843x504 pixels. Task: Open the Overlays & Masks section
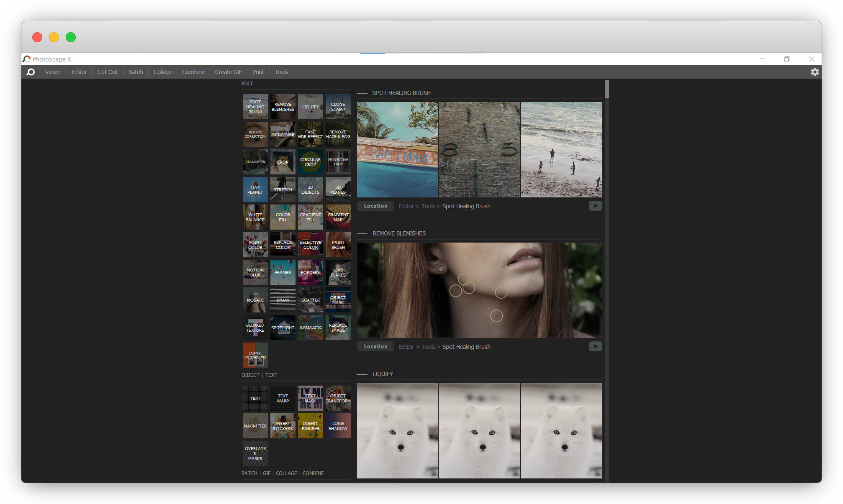coord(255,453)
